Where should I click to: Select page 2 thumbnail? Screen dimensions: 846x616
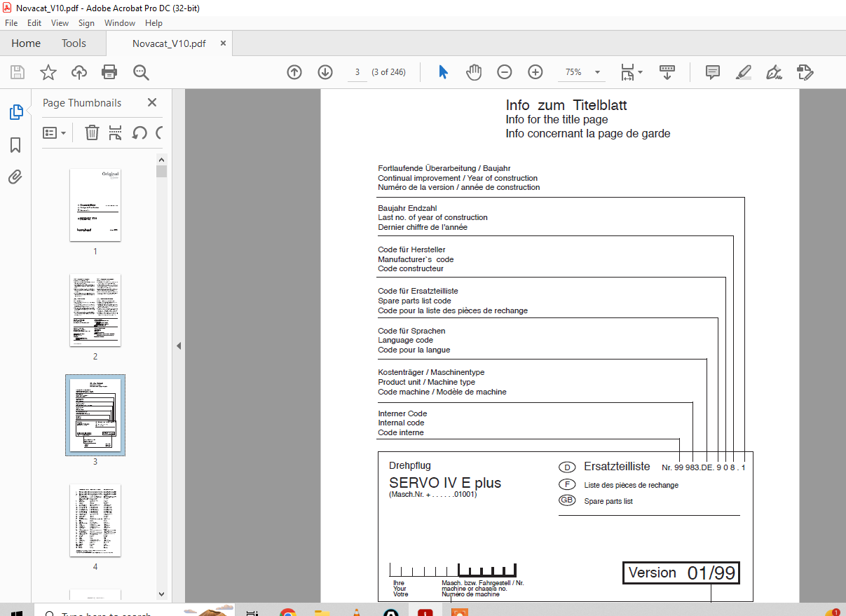(x=95, y=310)
